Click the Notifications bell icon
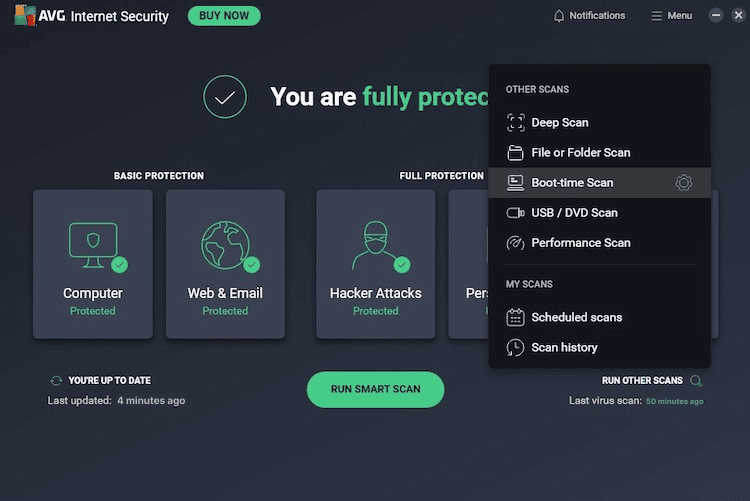This screenshot has height=501, width=750. click(x=559, y=16)
